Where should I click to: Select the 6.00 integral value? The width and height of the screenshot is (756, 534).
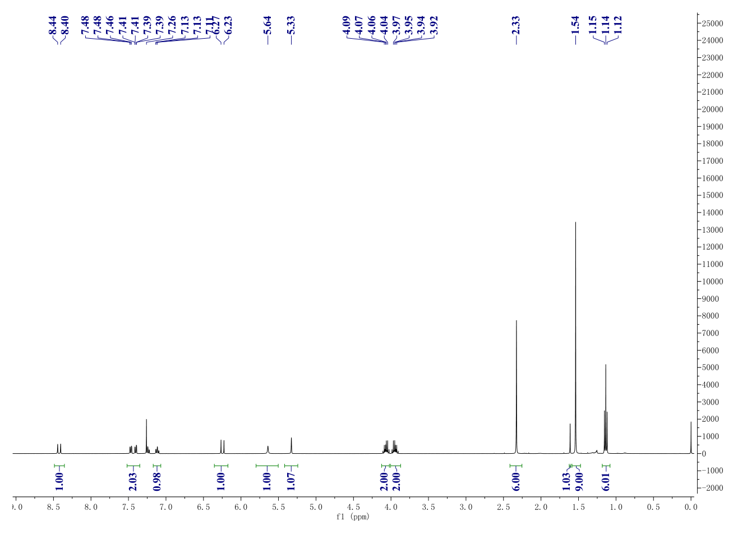pos(516,482)
